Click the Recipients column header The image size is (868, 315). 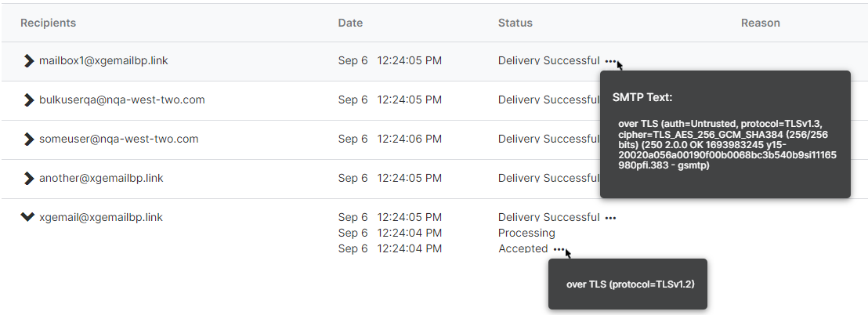pos(48,23)
